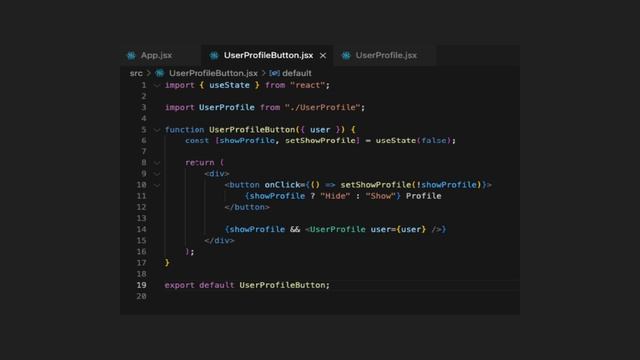Click the UserProfileButton function name on line 5
The height and width of the screenshot is (360, 640).
[x=252, y=129]
